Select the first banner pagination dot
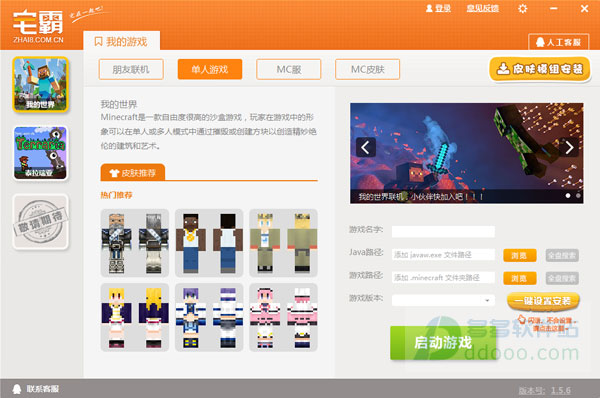The width and height of the screenshot is (600, 398). click(568, 196)
